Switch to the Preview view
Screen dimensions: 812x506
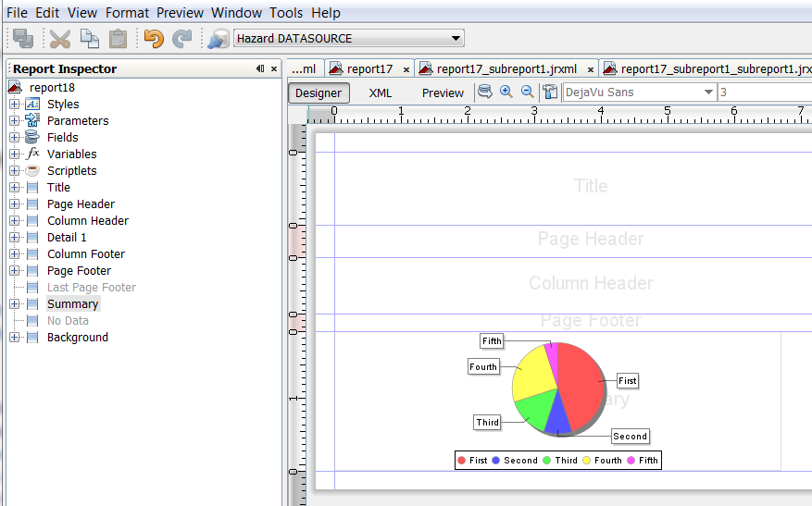point(443,93)
